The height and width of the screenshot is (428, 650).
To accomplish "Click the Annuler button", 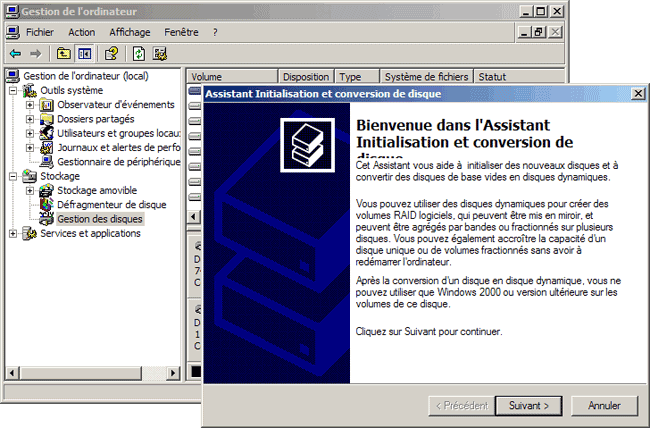I will tap(604, 406).
